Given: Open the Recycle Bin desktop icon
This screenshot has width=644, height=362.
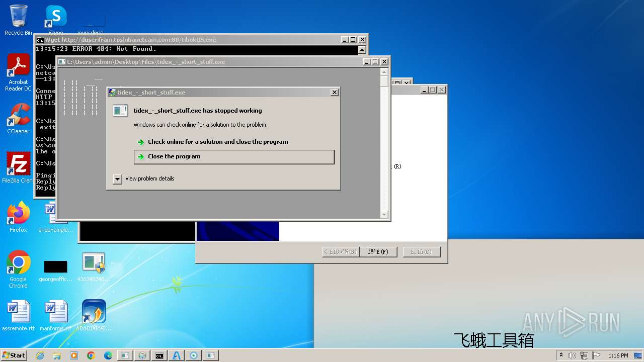Looking at the screenshot, I should tap(18, 20).
